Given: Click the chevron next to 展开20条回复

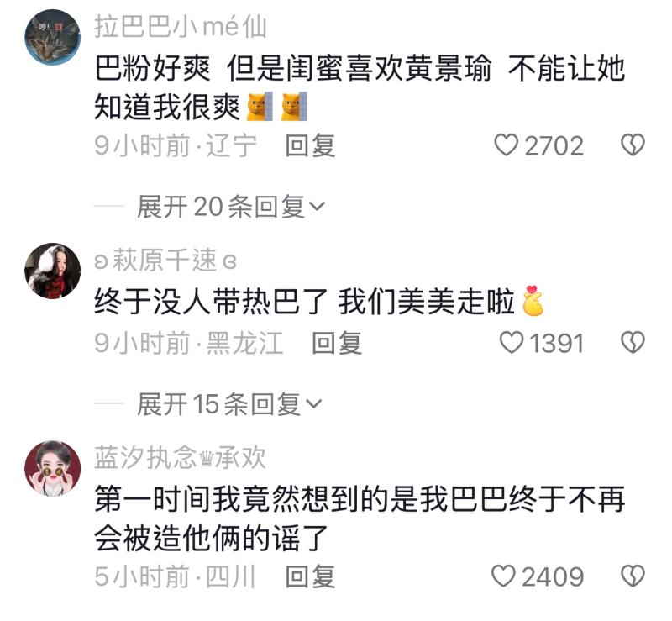Looking at the screenshot, I should pyautogui.click(x=317, y=208).
